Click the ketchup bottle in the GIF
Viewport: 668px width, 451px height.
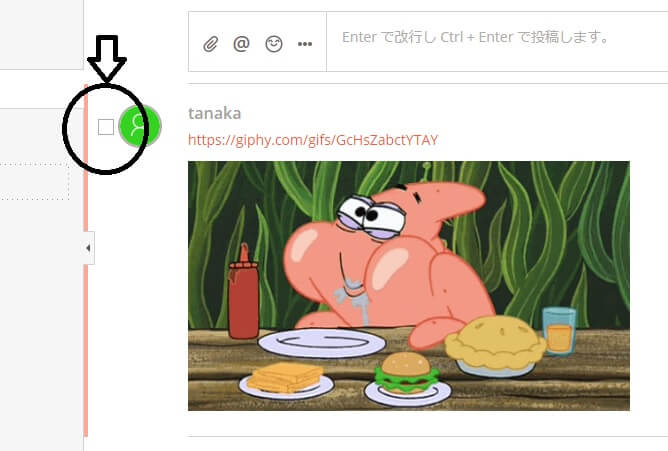point(243,293)
